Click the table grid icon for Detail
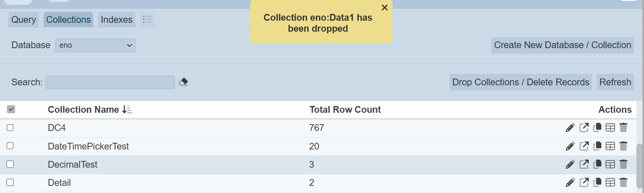Image resolution: width=644 pixels, height=193 pixels. click(610, 183)
